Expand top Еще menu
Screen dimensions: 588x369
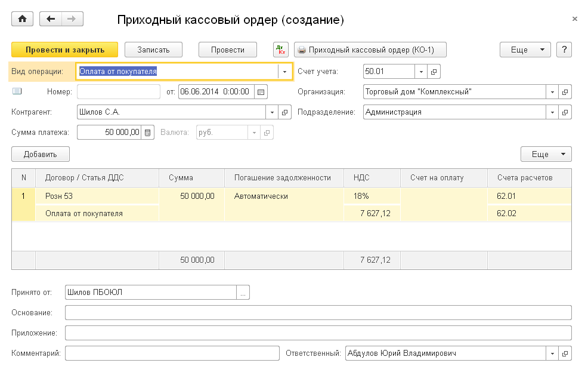point(525,50)
